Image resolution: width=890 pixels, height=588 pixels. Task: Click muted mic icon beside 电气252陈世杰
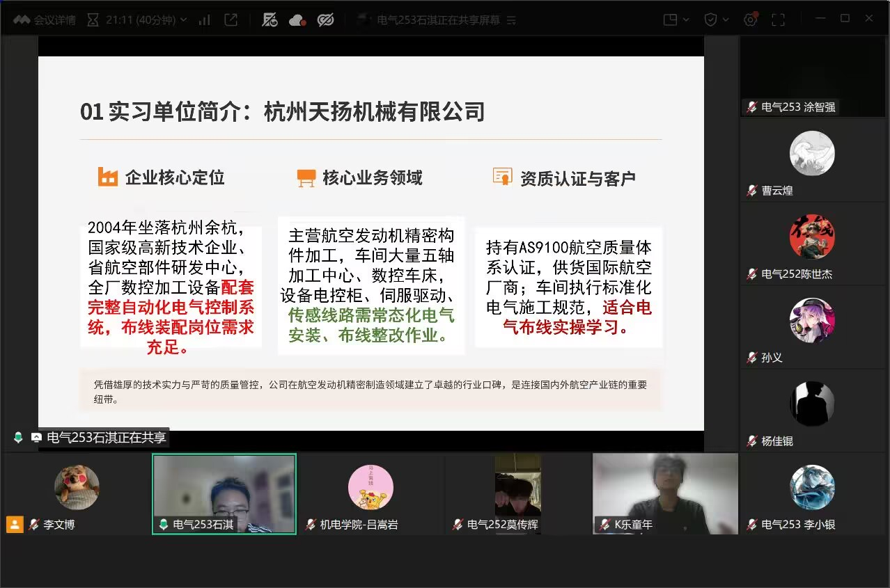(751, 274)
